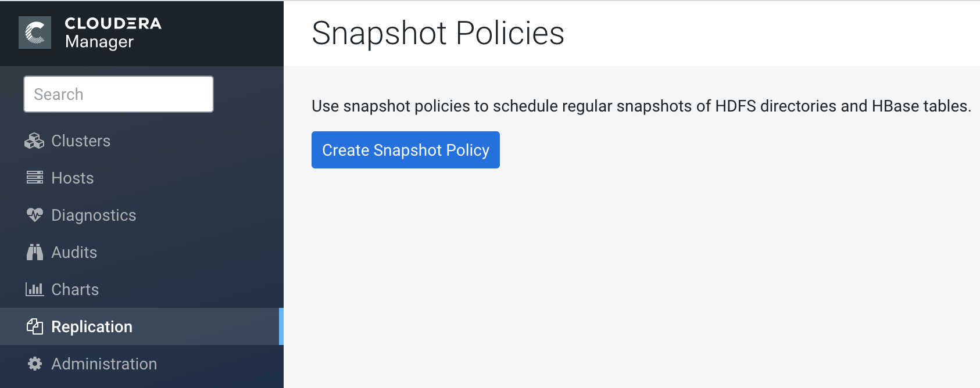Select Diagnostics text in the sidebar
980x388 pixels.
coord(94,215)
